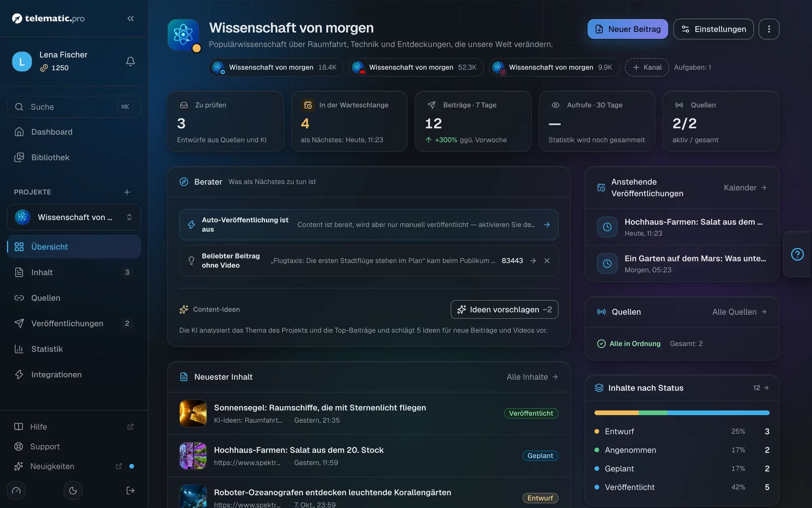Dismiss the Beliebter Beitrag ohne Video tip
Image resolution: width=812 pixels, height=508 pixels.
[547, 261]
